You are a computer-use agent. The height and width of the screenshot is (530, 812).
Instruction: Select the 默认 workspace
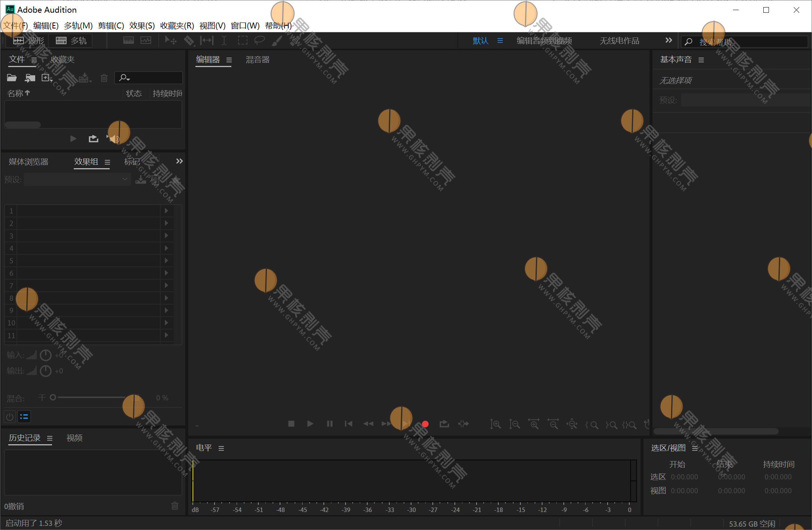coord(481,40)
